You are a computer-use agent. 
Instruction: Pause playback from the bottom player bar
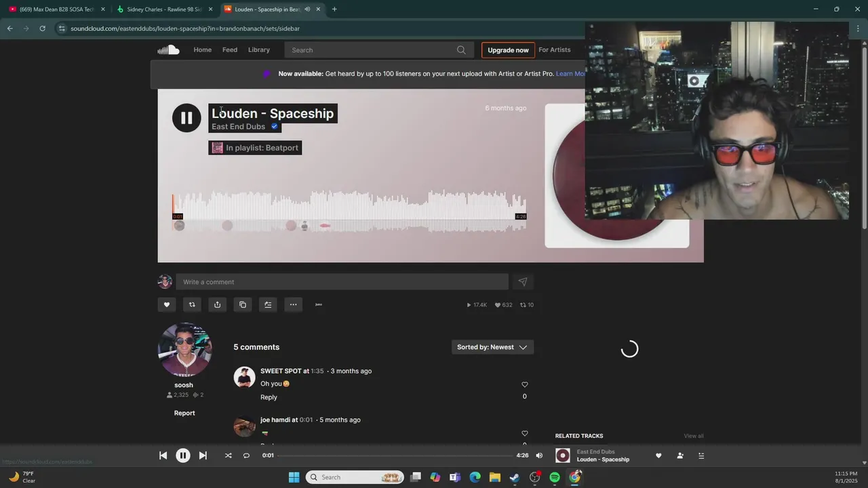coord(183,455)
